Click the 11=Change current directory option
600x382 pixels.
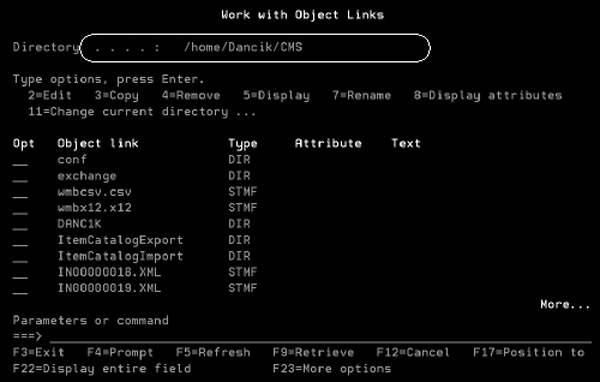(x=142, y=112)
